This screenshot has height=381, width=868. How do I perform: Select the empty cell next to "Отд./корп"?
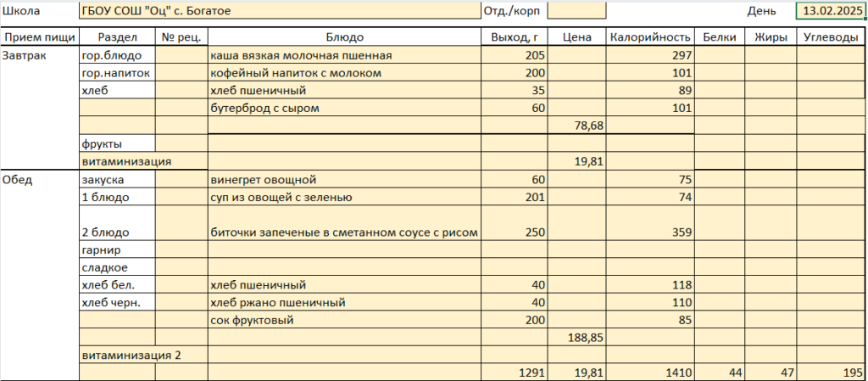[576, 10]
